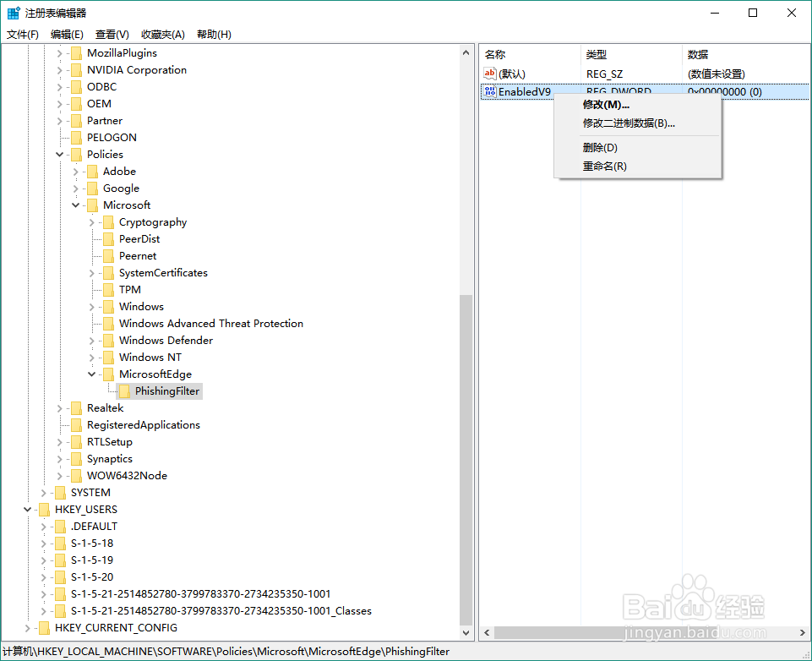Screen dimensions: 812x661
Task: Click values pane scroll left arrow
Action: click(487, 632)
